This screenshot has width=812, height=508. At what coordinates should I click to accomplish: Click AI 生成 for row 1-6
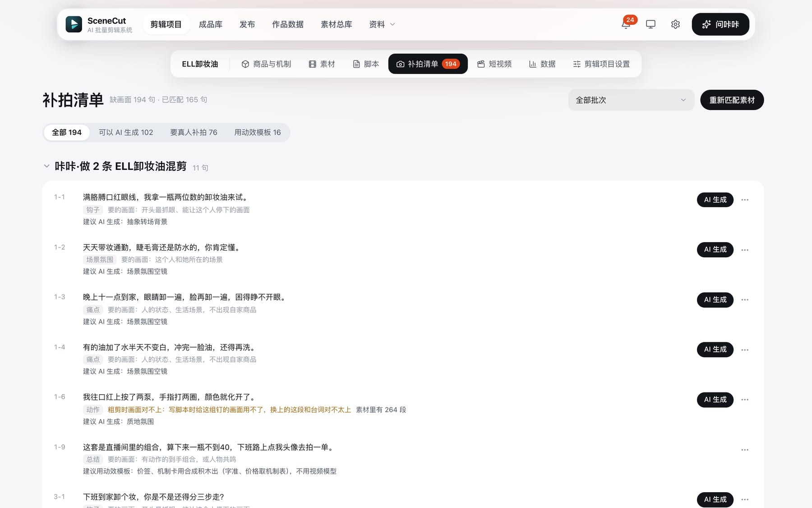[715, 400]
